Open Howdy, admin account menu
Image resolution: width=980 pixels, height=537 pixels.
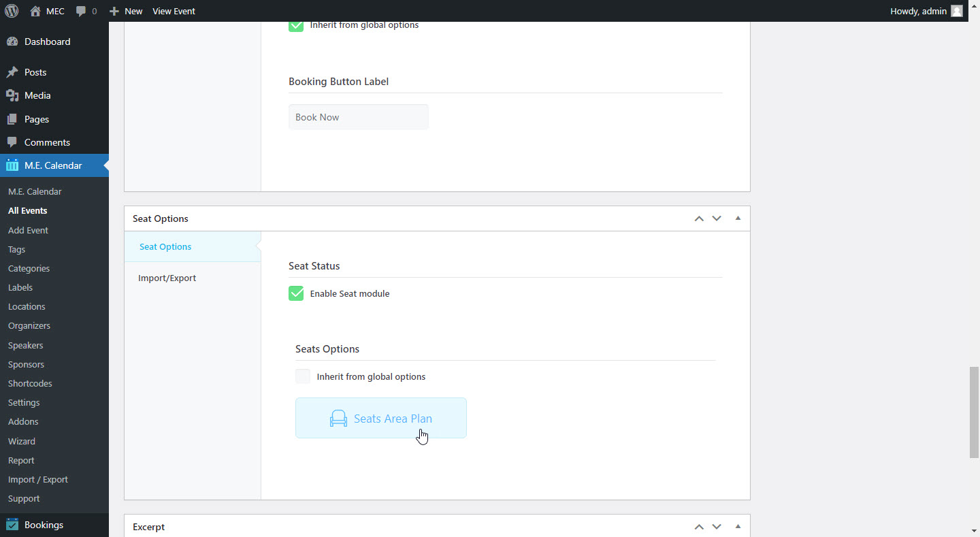point(926,11)
